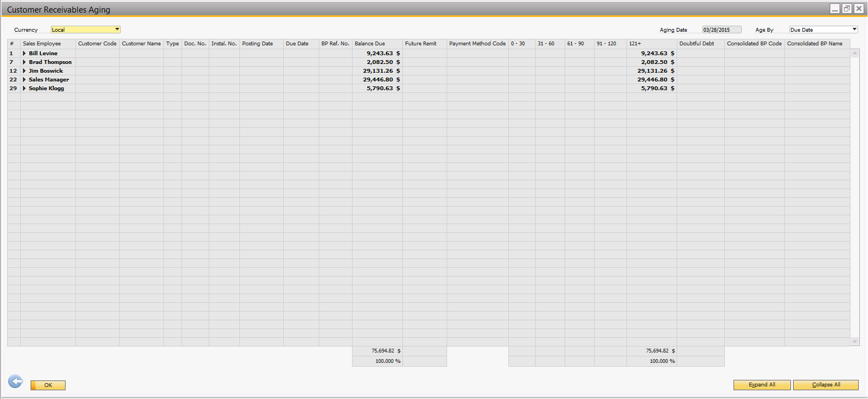Expand the Brad Thompson row
Image resolution: width=868 pixels, height=399 pixels.
24,62
